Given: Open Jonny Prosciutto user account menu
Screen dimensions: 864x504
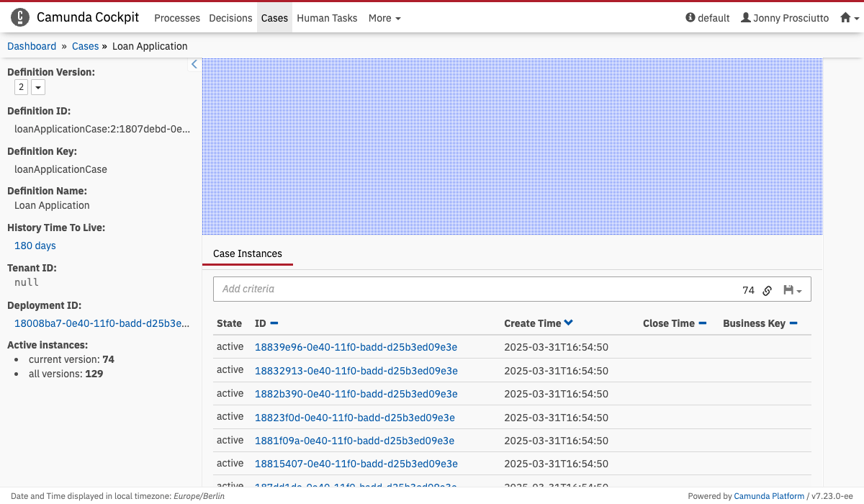Looking at the screenshot, I should (785, 18).
